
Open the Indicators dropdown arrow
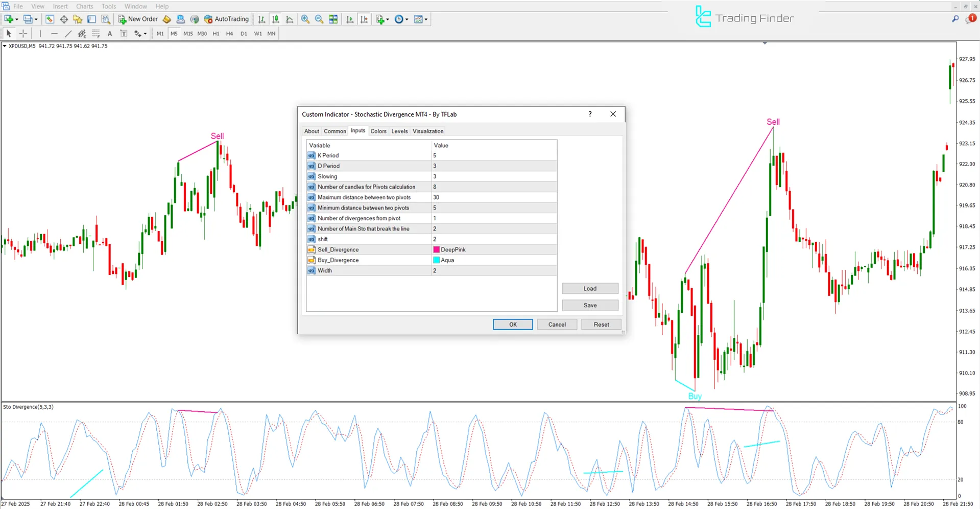click(x=387, y=19)
